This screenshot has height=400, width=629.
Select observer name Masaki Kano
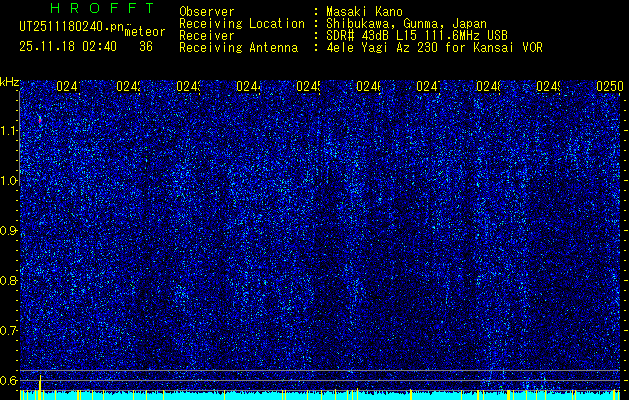click(364, 12)
